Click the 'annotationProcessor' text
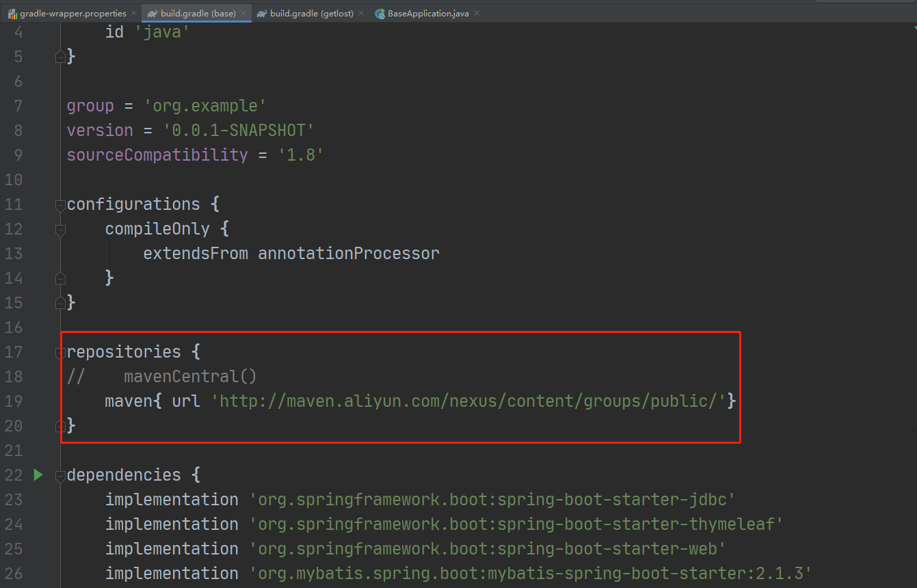This screenshot has height=588, width=917. click(349, 253)
